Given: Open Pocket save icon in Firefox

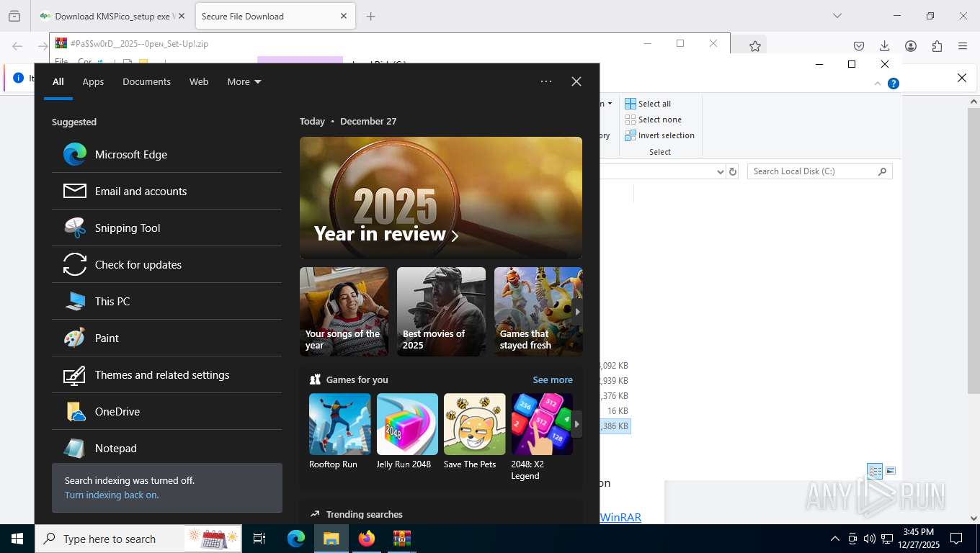Looking at the screenshot, I should 858,46.
